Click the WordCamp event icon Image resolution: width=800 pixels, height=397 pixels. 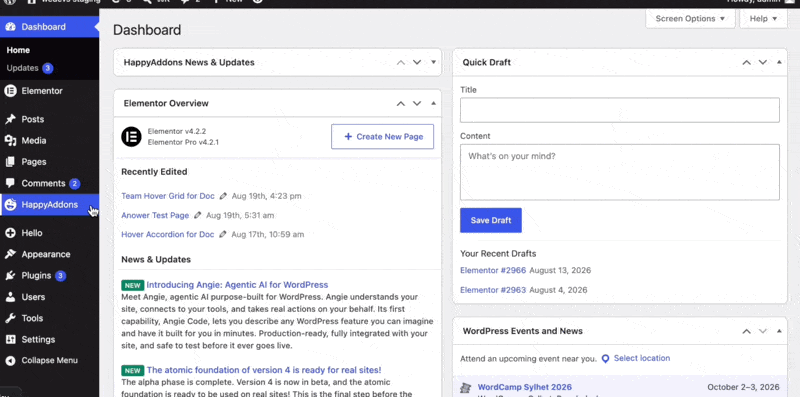[465, 388]
